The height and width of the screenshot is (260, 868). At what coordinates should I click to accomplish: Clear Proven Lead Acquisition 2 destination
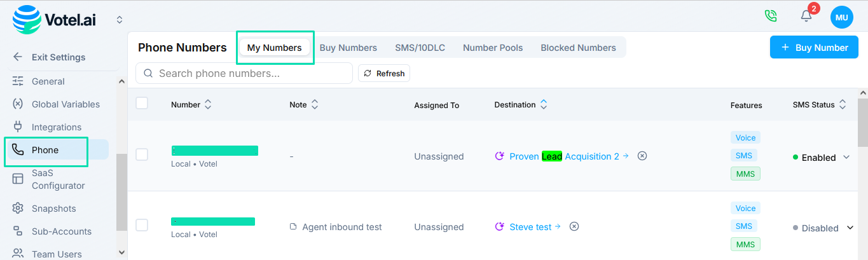point(642,156)
